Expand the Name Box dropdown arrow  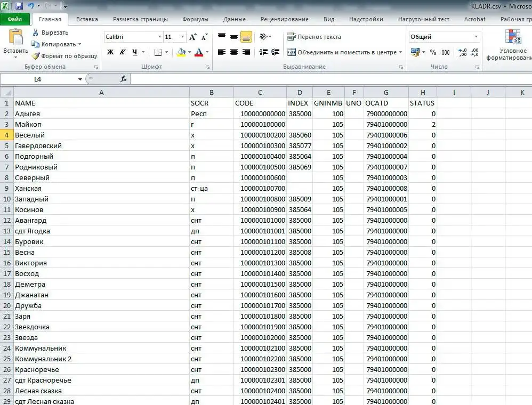(80, 79)
